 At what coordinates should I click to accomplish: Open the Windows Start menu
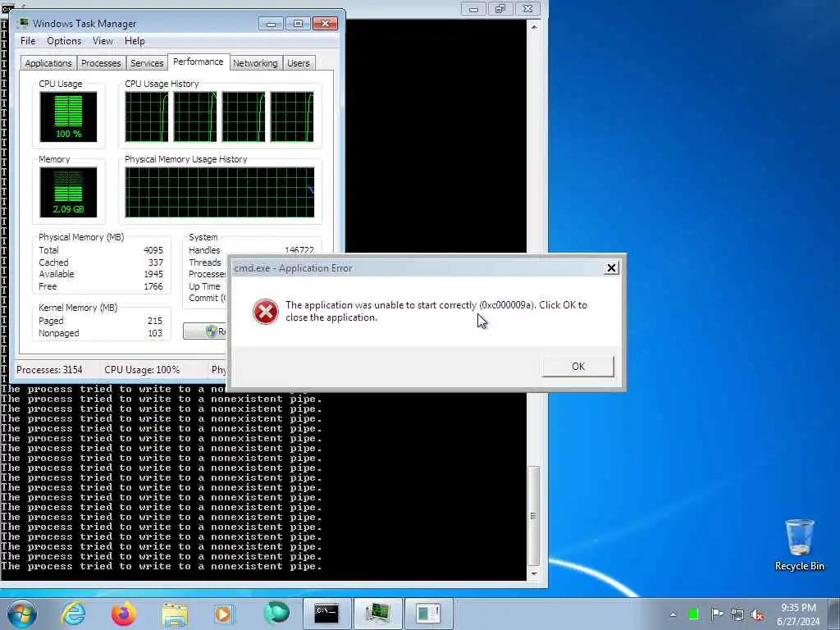pyautogui.click(x=22, y=614)
